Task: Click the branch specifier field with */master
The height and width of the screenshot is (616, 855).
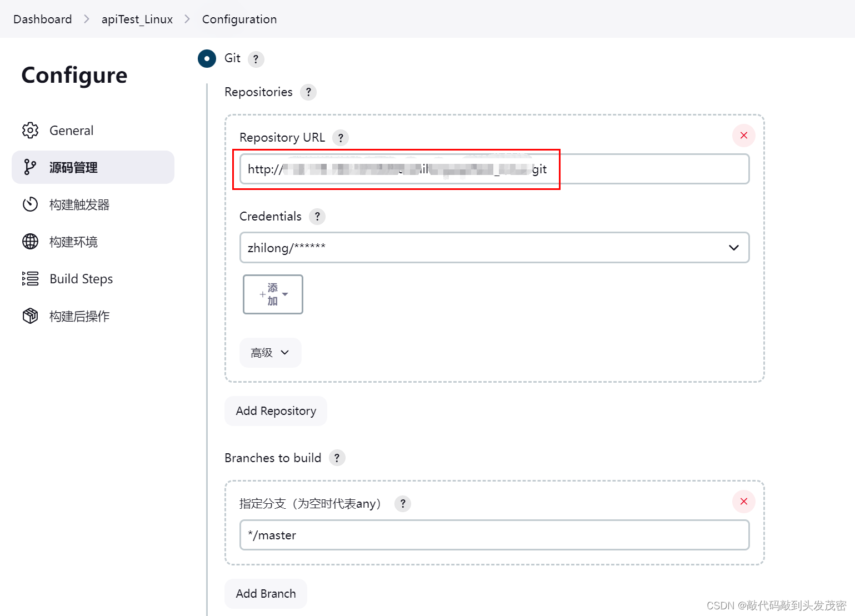Action: pos(494,535)
